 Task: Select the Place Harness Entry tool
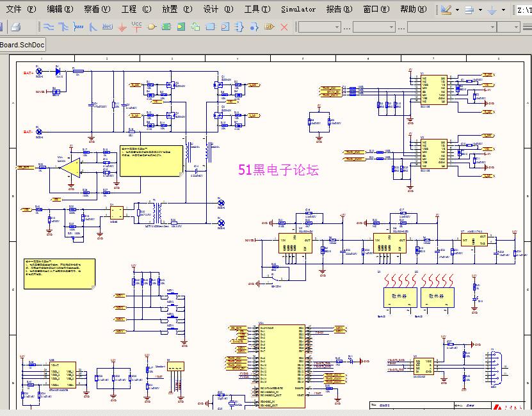click(254, 27)
